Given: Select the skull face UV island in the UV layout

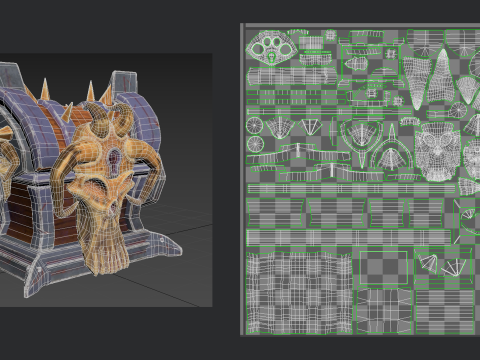Looking at the screenshot, I should [437, 151].
